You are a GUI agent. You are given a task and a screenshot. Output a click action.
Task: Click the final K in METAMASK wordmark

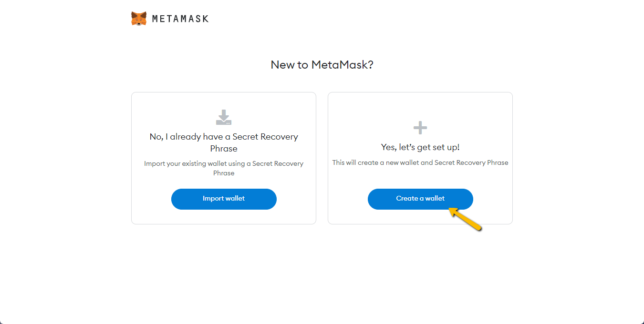pyautogui.click(x=206, y=19)
